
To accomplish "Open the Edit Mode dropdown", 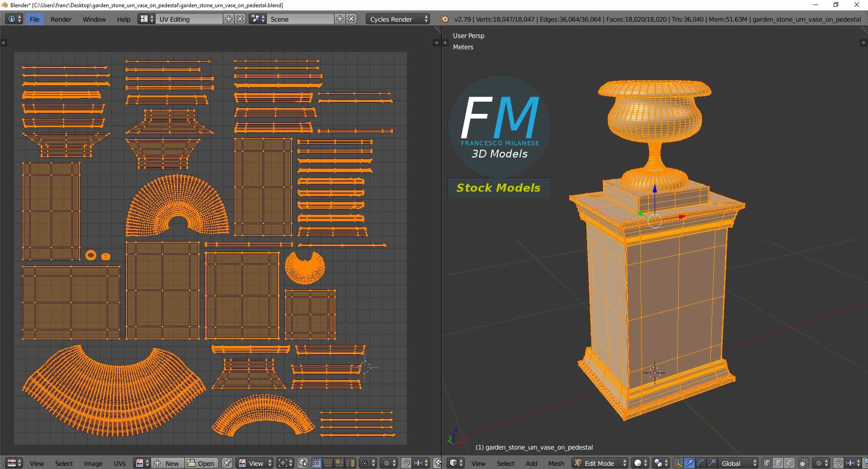I will [x=600, y=463].
